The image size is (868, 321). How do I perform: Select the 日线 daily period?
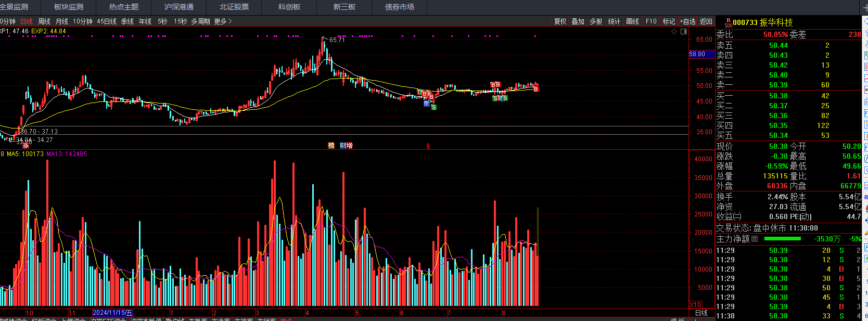(x=27, y=21)
